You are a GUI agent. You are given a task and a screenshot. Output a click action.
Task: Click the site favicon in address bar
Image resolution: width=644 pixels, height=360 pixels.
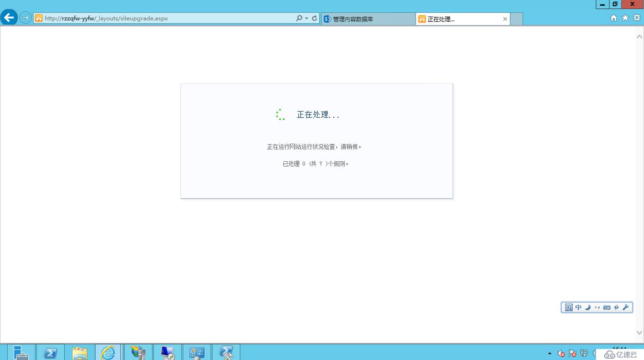(39, 18)
